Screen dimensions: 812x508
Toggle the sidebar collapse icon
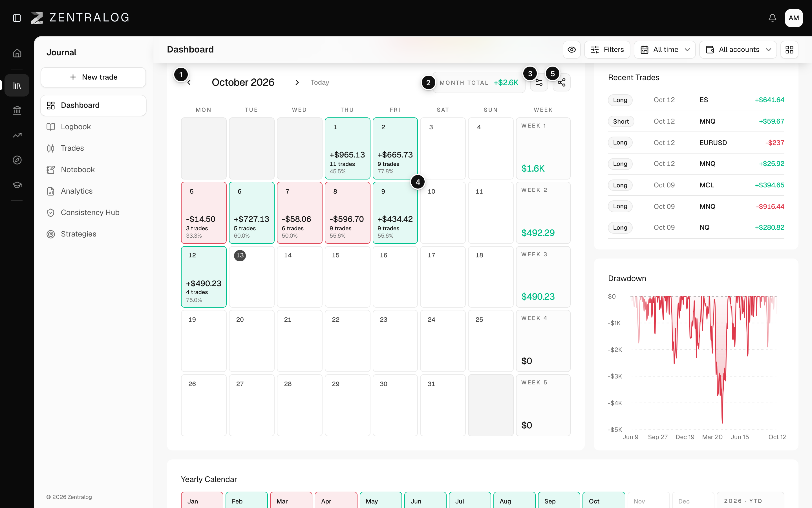click(x=17, y=18)
